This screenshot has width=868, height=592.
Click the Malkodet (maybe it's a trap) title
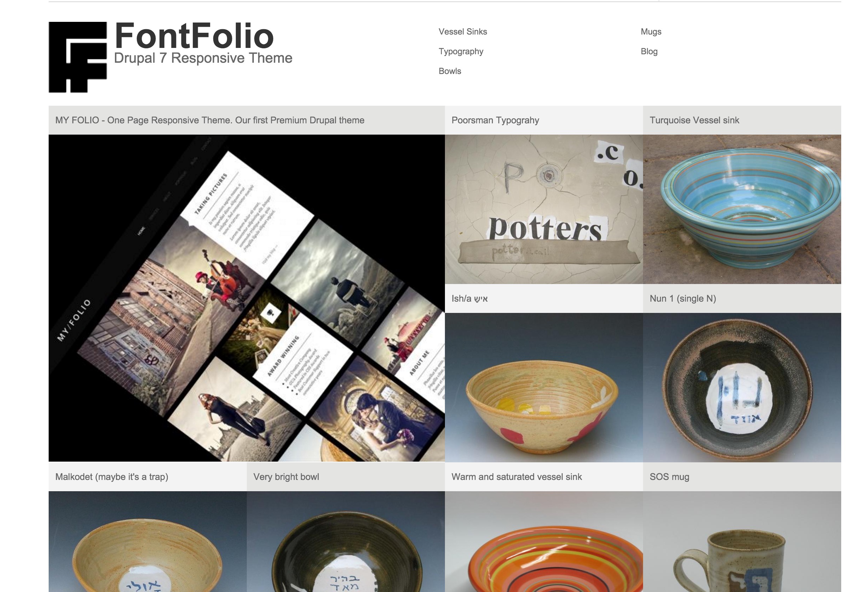(112, 477)
